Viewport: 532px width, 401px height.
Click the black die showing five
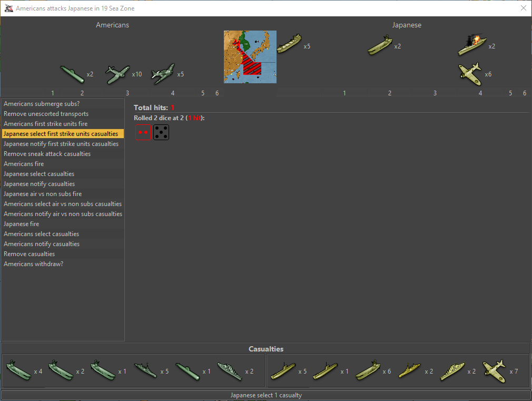(161, 132)
